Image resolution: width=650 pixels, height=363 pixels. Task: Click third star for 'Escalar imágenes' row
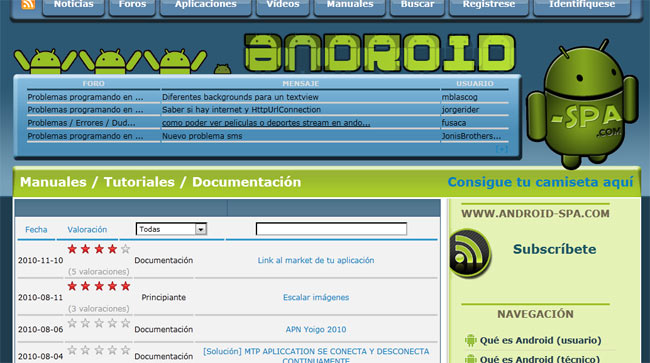(x=99, y=286)
